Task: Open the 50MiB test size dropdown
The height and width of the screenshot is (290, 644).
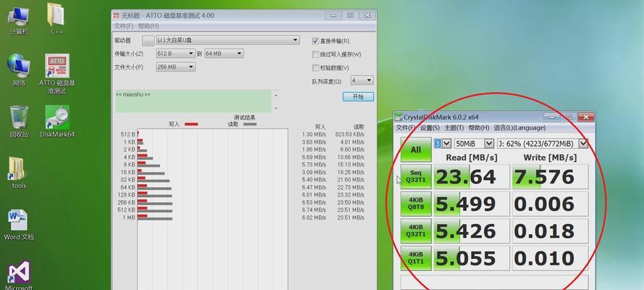Action: (x=474, y=144)
